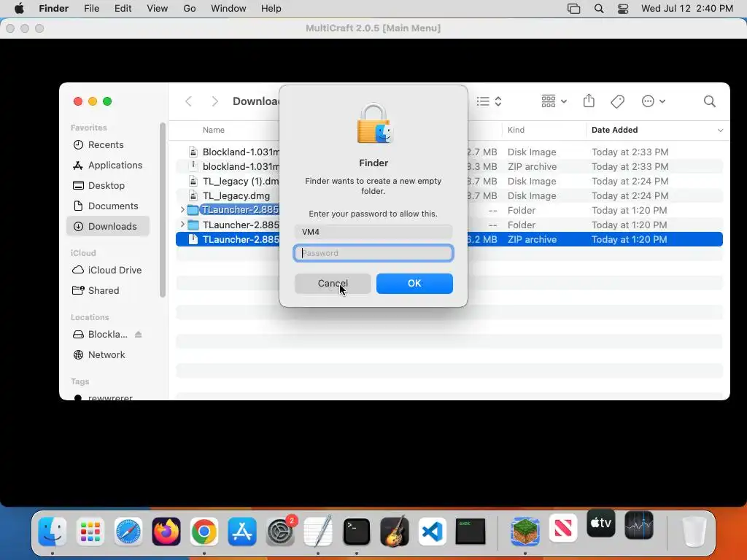The height and width of the screenshot is (560, 747).
Task: Open Launchpad from the Dock
Action: (90, 532)
